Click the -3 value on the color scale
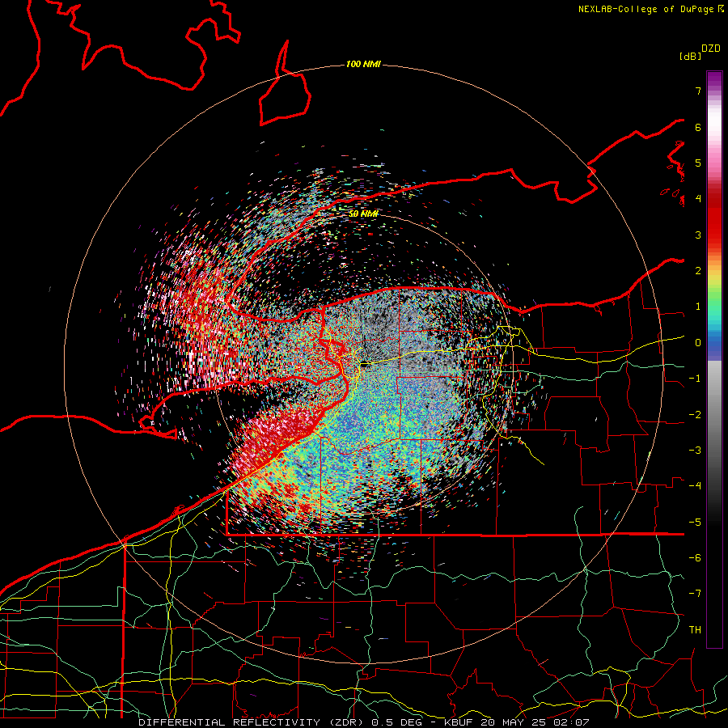The height and width of the screenshot is (728, 728). point(695,451)
